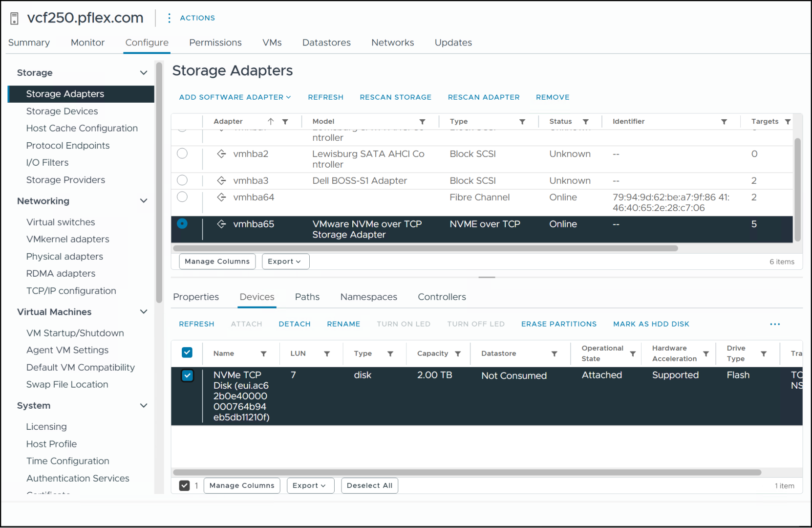Toggle the select-all devices header checkbox

(187, 352)
